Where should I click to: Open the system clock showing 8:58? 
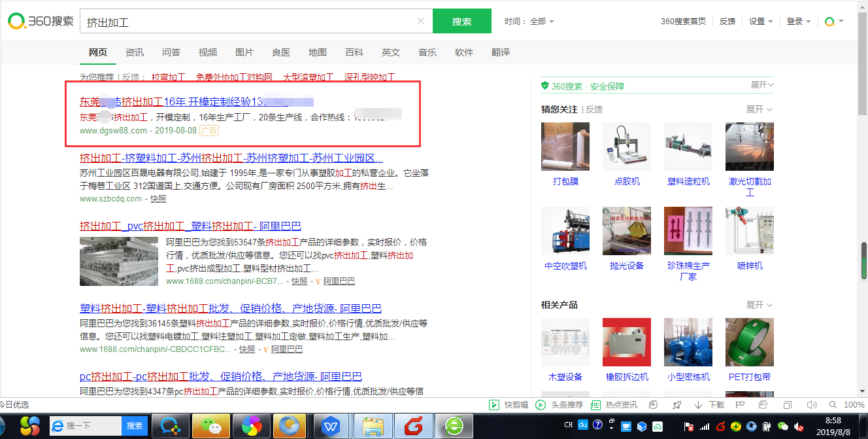tap(834, 425)
